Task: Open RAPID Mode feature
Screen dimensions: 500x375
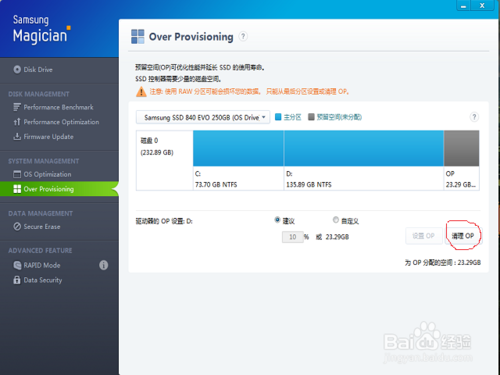Action: [42, 265]
